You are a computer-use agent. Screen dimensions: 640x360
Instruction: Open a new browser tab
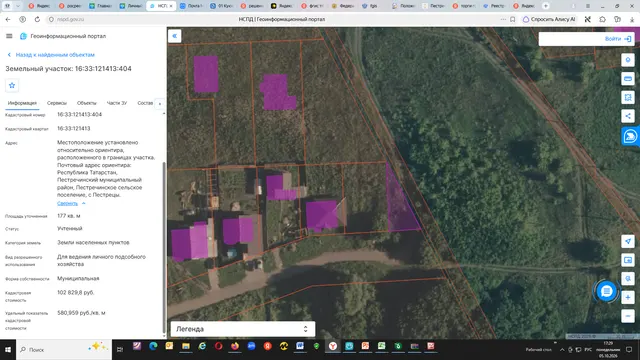(x=546, y=6)
